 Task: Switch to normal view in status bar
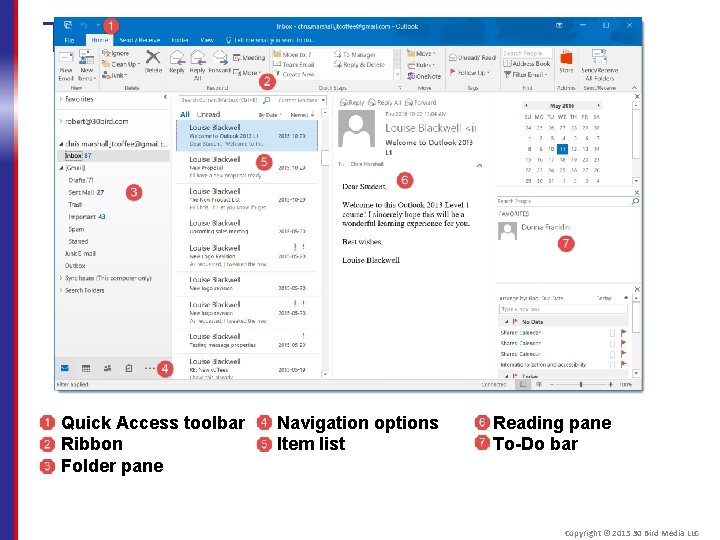[523, 384]
